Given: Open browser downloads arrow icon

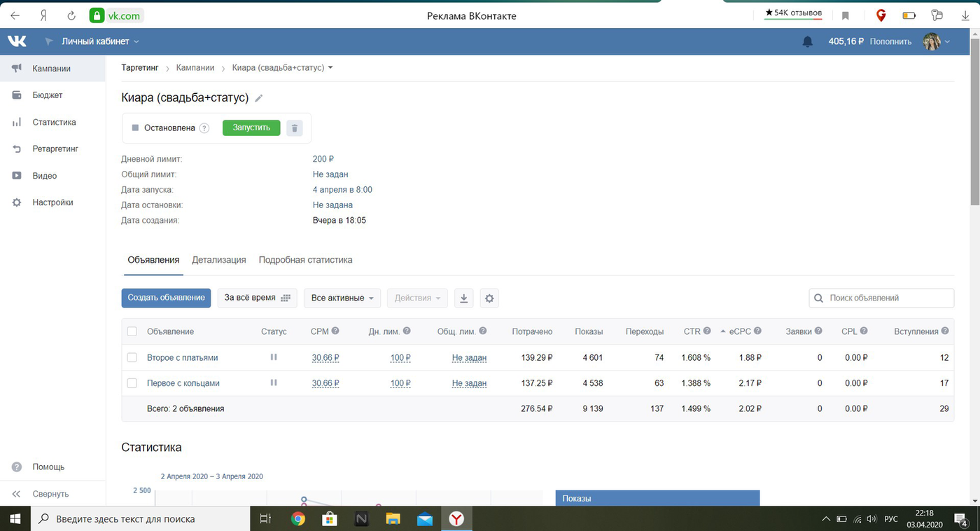Looking at the screenshot, I should click(965, 15).
